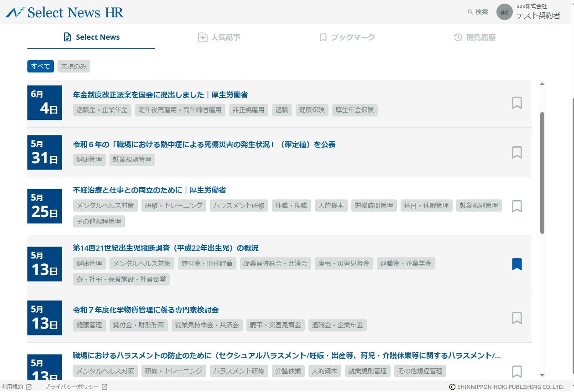This screenshot has height=392, width=574.
Task: Click 休日・休暇管理 tag
Action: 427,206
